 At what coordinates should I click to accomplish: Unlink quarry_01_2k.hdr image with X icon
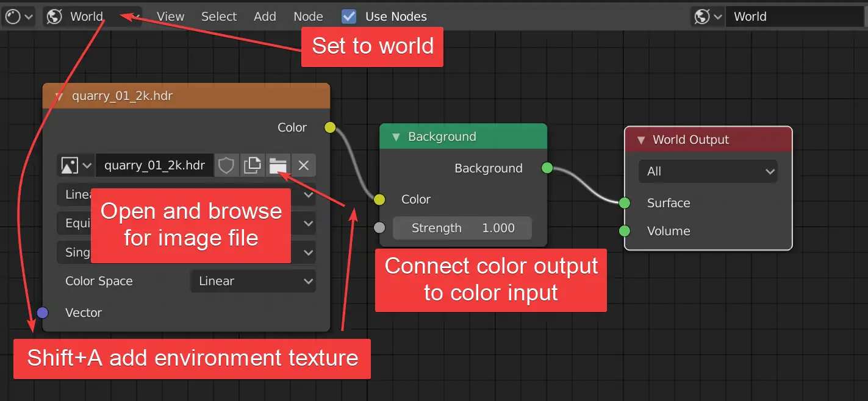click(304, 165)
